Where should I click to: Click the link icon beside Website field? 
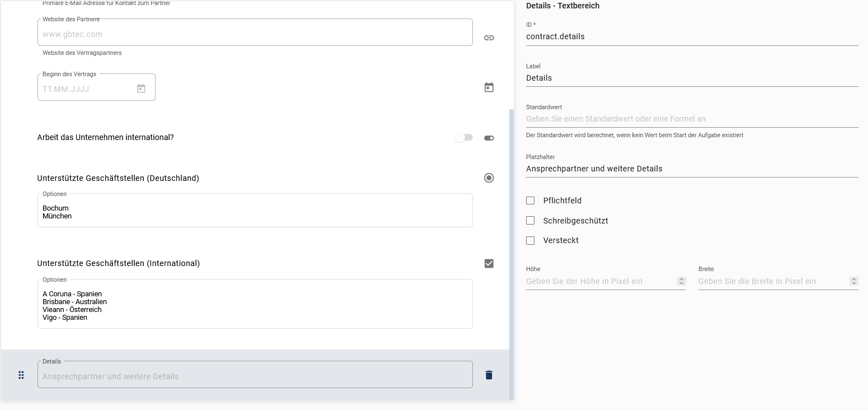[489, 38]
